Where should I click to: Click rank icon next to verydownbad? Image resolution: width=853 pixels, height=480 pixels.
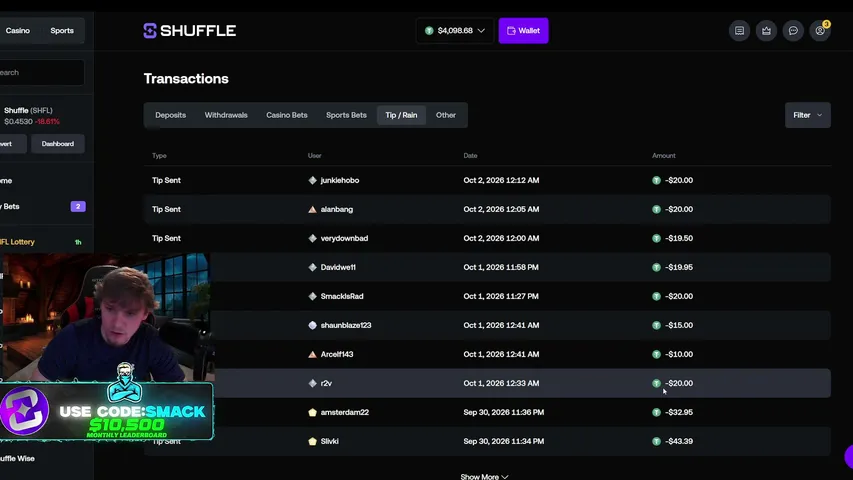pyautogui.click(x=312, y=238)
